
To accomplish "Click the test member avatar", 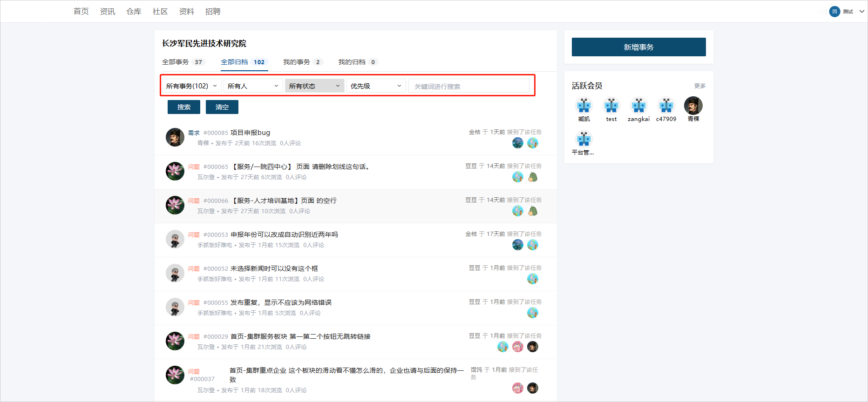I will tap(611, 106).
